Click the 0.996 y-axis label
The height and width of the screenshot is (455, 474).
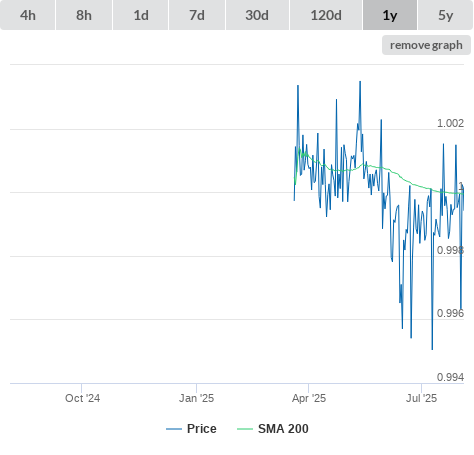450,313
